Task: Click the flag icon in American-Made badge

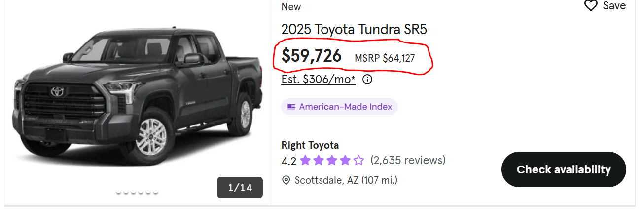Action: 291,106
